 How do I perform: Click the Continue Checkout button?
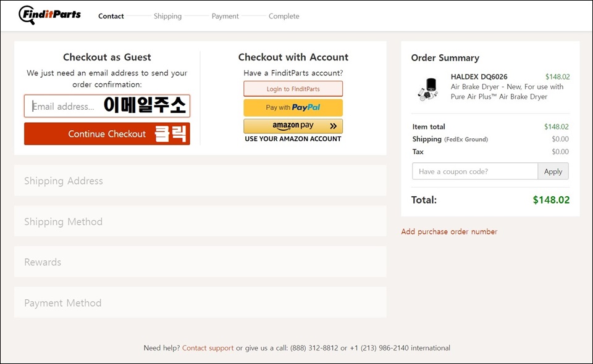(107, 134)
